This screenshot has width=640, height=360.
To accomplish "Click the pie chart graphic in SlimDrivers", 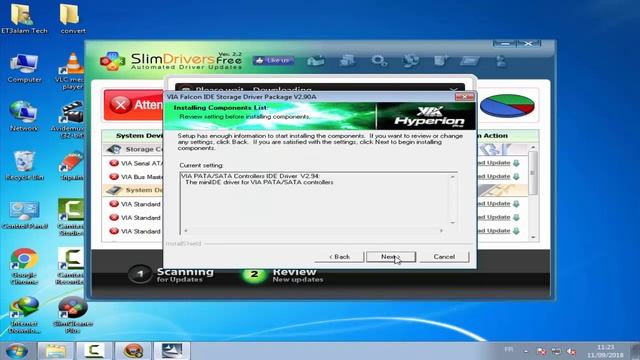I will (x=507, y=106).
